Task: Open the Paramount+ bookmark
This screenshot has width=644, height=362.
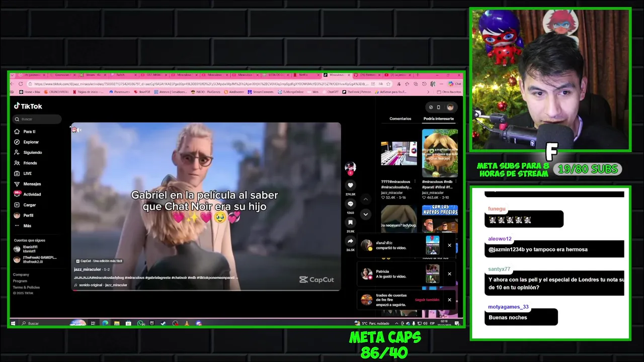Action: tap(120, 92)
